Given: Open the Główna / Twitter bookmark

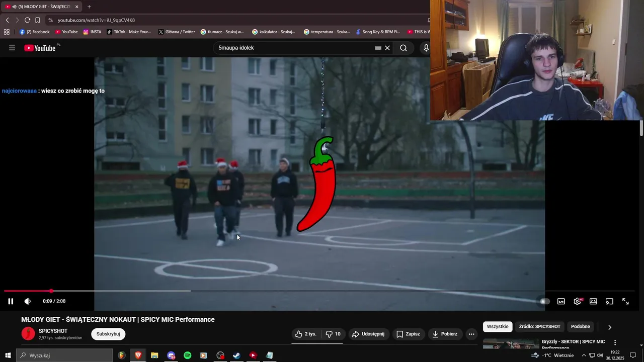Looking at the screenshot, I should tap(177, 32).
